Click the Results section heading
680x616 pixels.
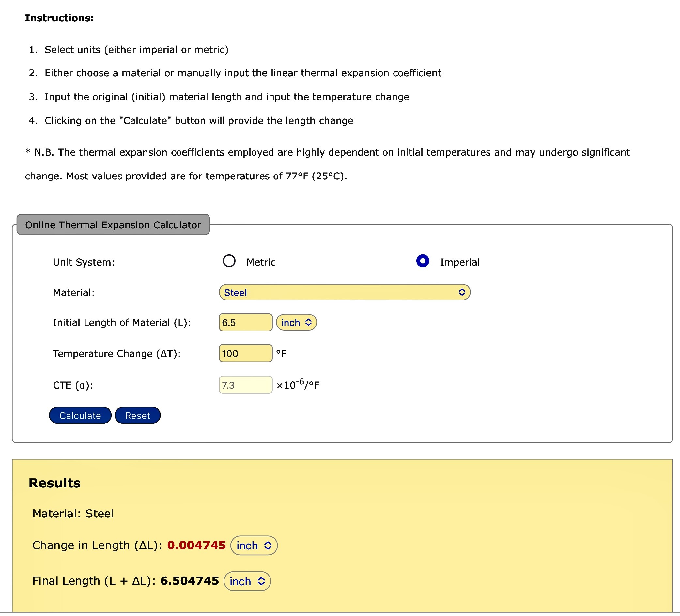coord(54,483)
